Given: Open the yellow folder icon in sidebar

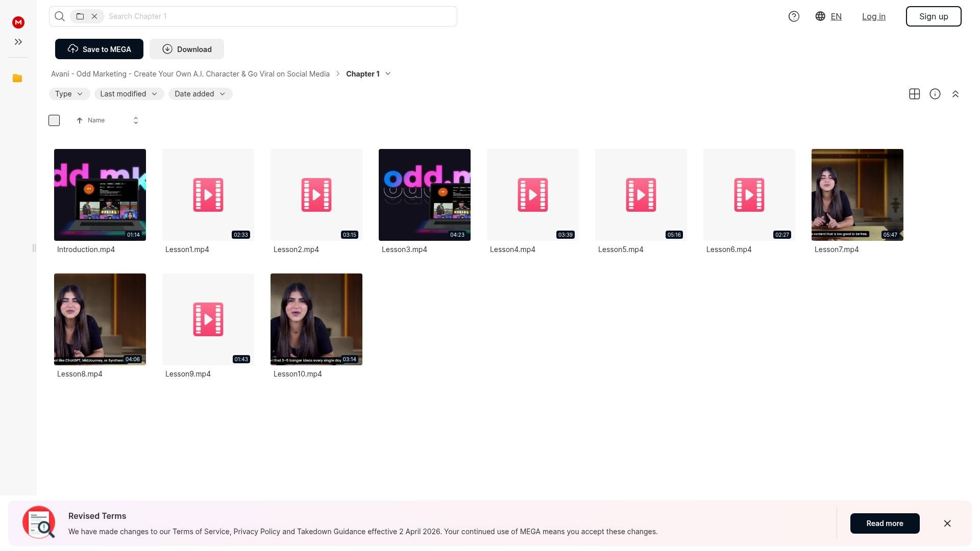Looking at the screenshot, I should (x=17, y=78).
